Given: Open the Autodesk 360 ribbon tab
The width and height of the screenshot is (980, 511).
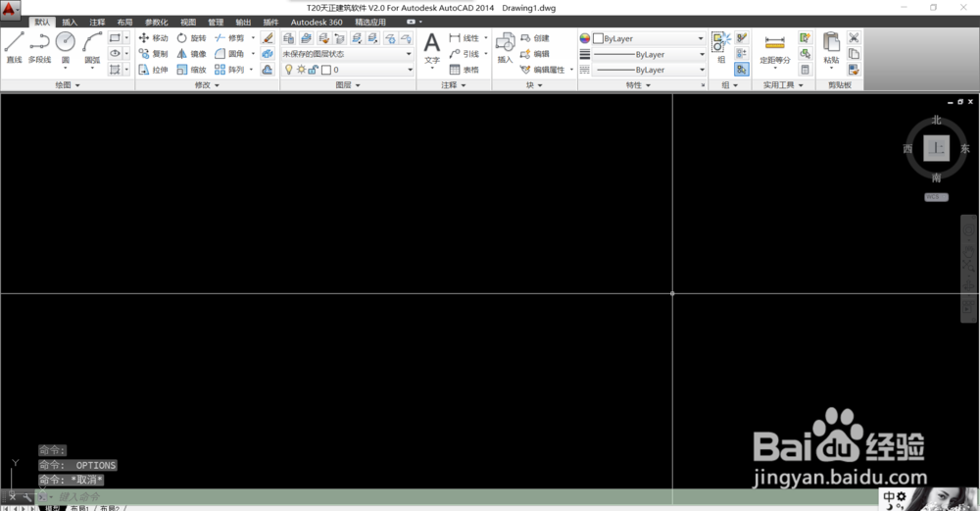Looking at the screenshot, I should tap(317, 22).
